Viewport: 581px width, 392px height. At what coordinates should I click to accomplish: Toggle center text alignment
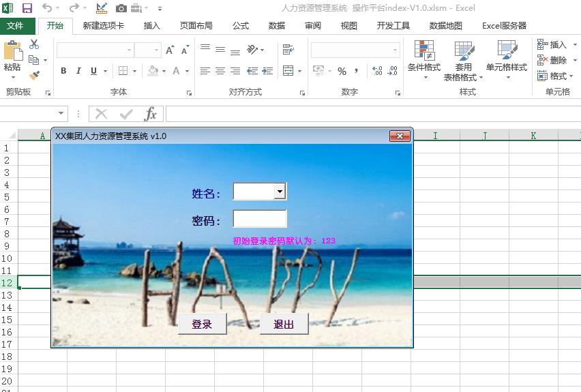coord(220,71)
